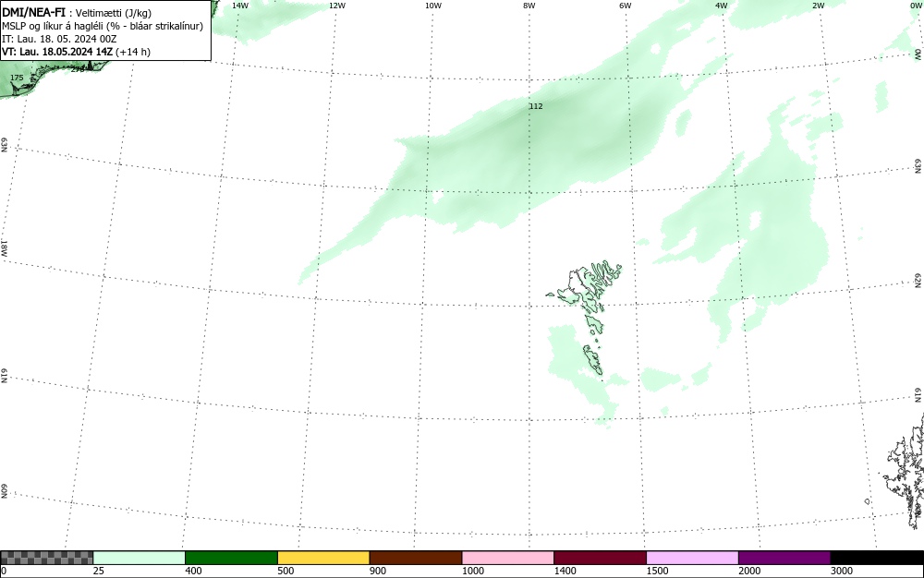Click the legend value '1400'

coord(565,571)
